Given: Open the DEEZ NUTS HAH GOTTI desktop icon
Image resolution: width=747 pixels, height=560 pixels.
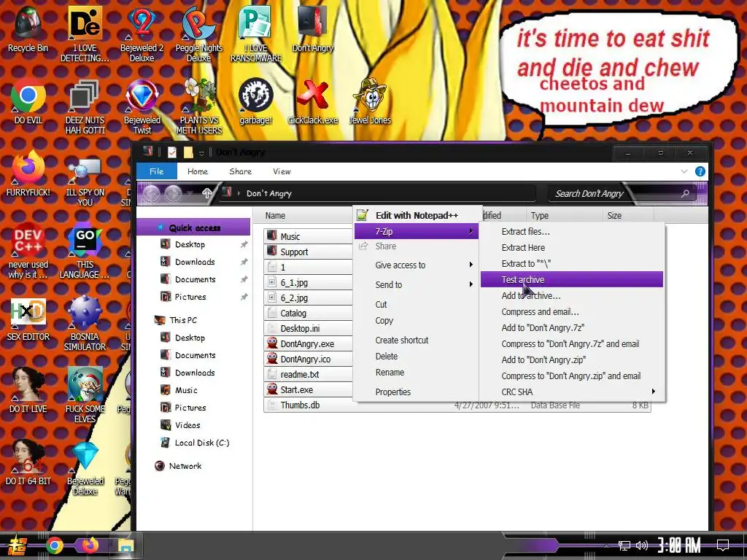Looking at the screenshot, I should pos(85,106).
